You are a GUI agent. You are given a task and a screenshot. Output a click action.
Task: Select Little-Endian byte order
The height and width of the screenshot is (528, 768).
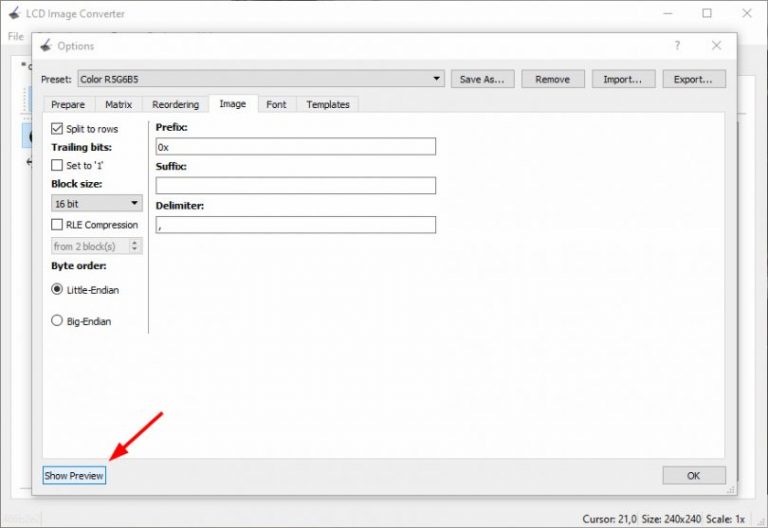click(x=57, y=289)
